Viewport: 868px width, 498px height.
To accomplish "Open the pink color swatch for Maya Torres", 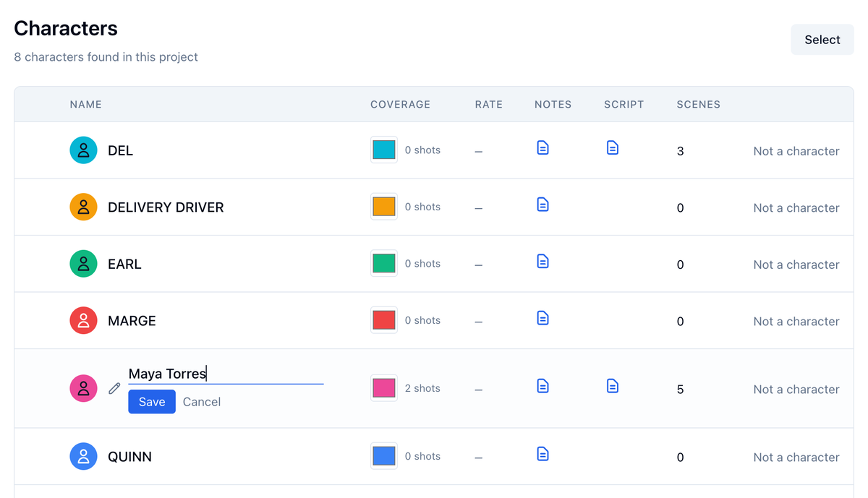I will coord(384,388).
